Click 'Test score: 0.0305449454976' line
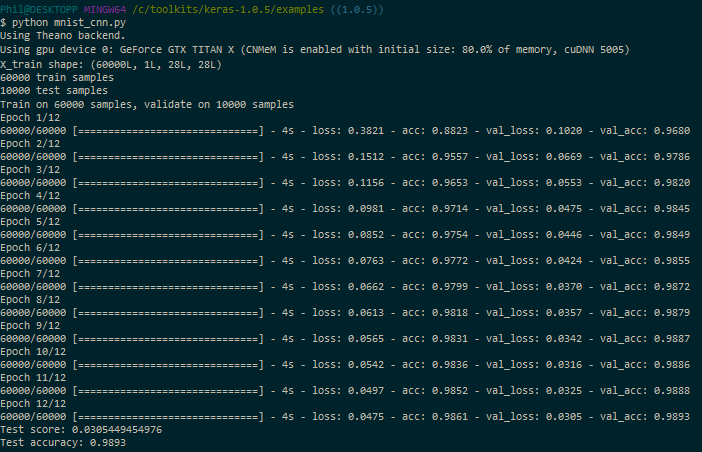 point(81,430)
